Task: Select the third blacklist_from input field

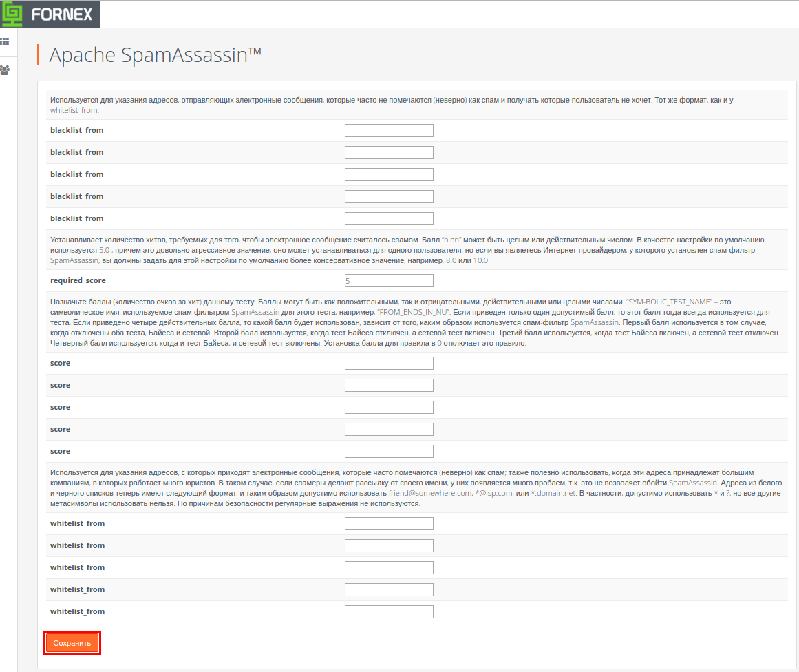Action: click(x=389, y=174)
